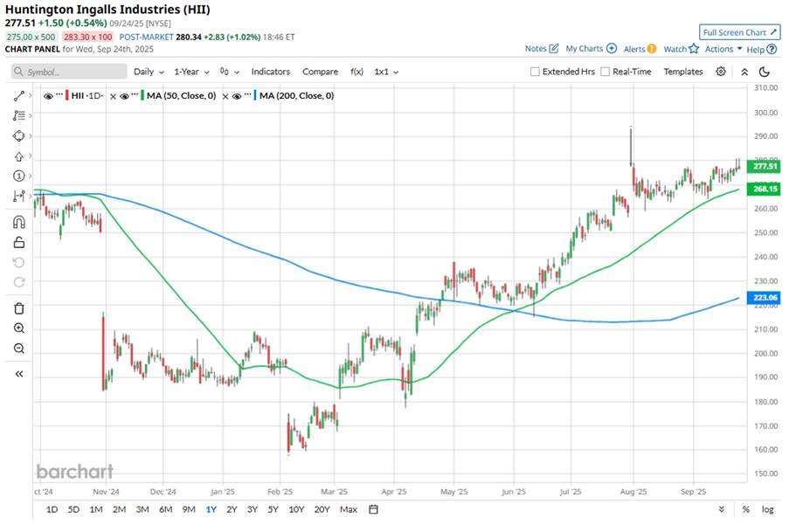Switch to the 3M range

pos(142,509)
